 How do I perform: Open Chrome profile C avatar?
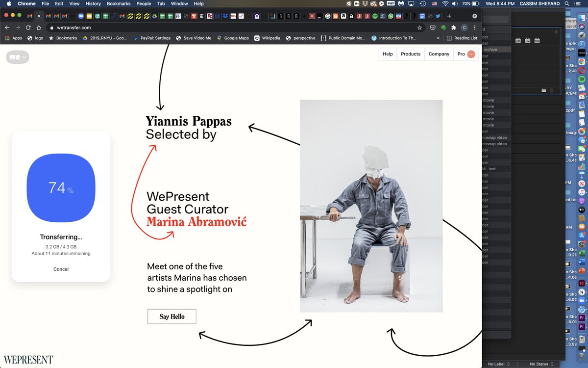pyautogui.click(x=464, y=28)
